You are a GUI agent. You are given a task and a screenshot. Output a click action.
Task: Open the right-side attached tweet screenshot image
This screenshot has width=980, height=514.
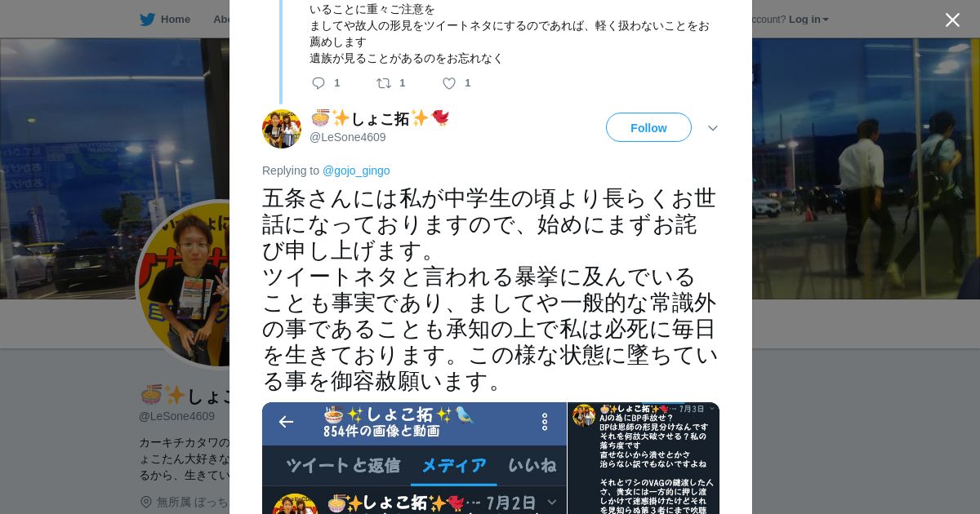click(x=644, y=458)
